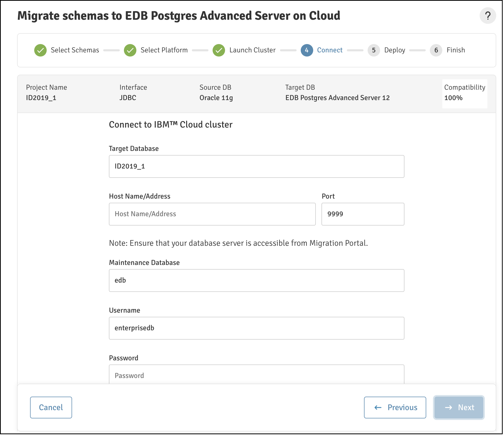This screenshot has width=504, height=435.
Task: Click the Launch Cluster green checkmark
Action: pyautogui.click(x=219, y=50)
